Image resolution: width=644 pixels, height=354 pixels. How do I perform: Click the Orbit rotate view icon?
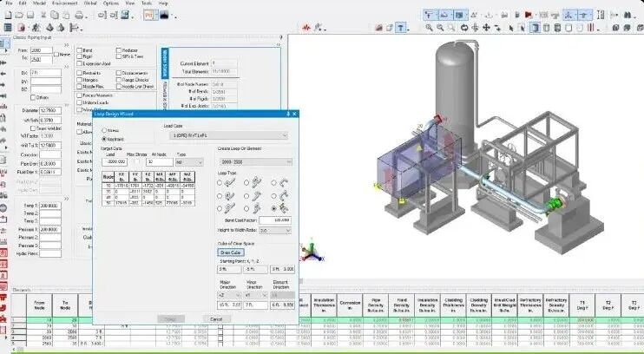pos(464,28)
